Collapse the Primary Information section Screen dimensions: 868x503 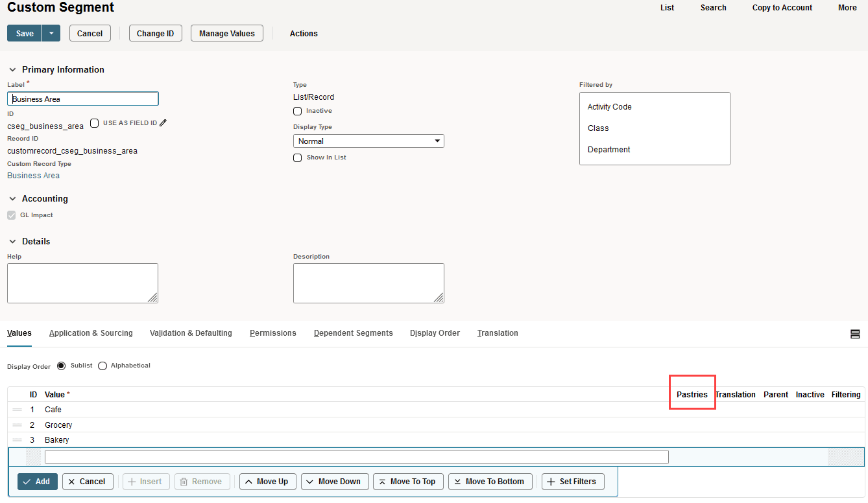tap(12, 69)
